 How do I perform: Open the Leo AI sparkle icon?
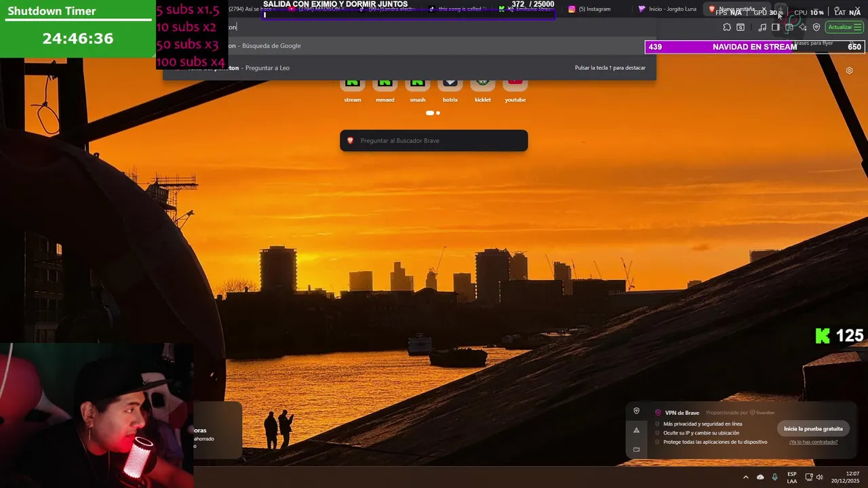(803, 27)
